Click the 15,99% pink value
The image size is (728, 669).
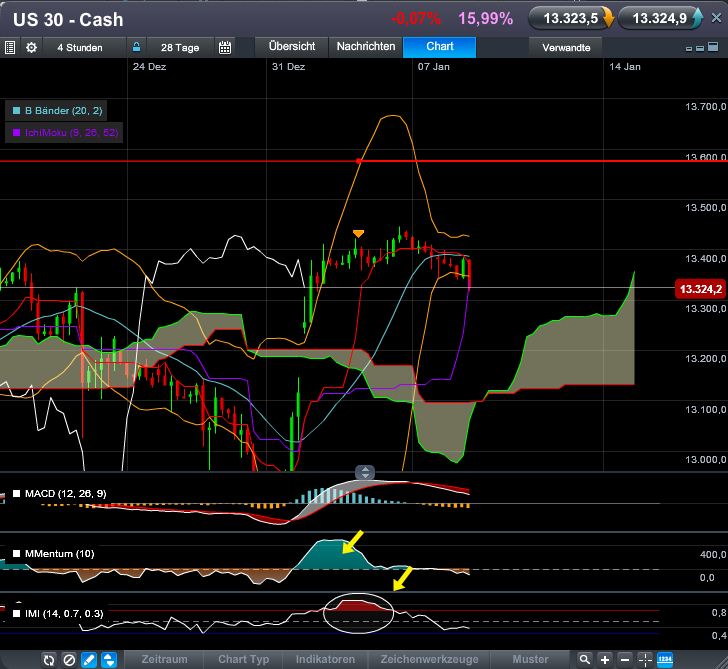[x=486, y=19]
